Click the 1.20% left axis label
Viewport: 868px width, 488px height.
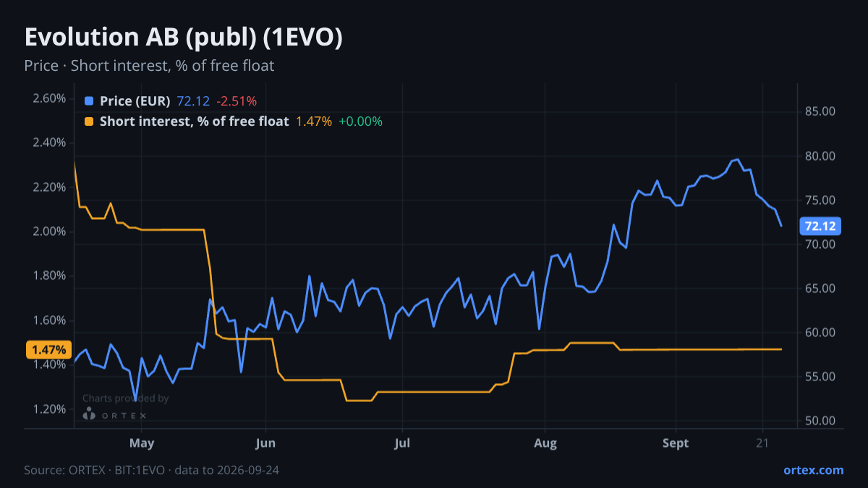pos(49,409)
